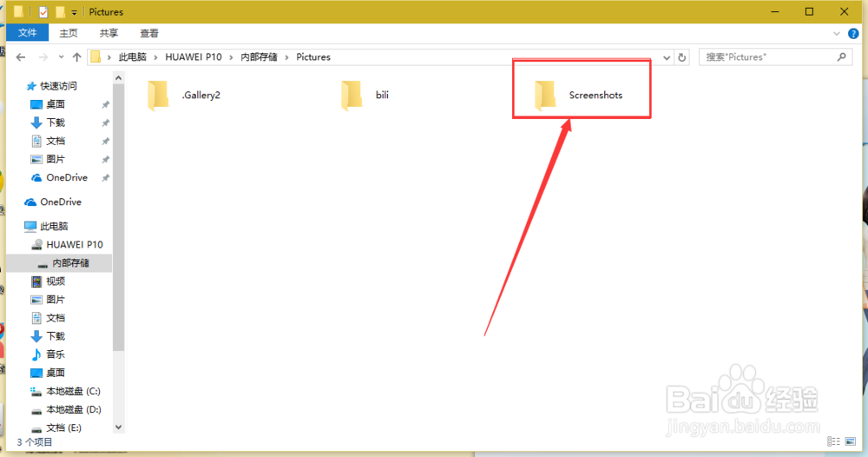Select 视频 in the navigation pane
868x457 pixels.
pos(56,281)
